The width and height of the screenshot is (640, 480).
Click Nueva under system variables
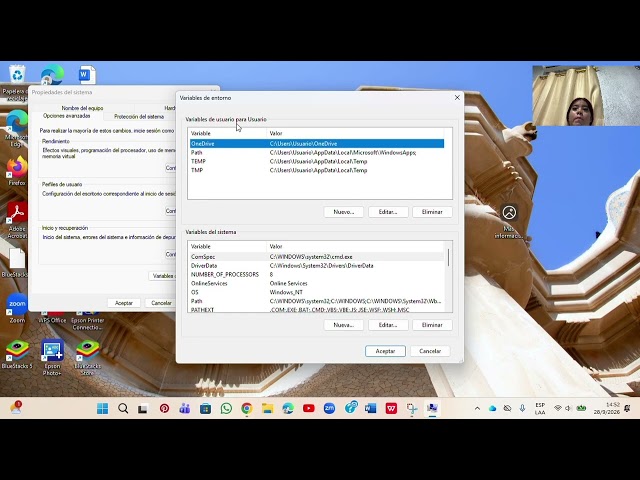344,325
